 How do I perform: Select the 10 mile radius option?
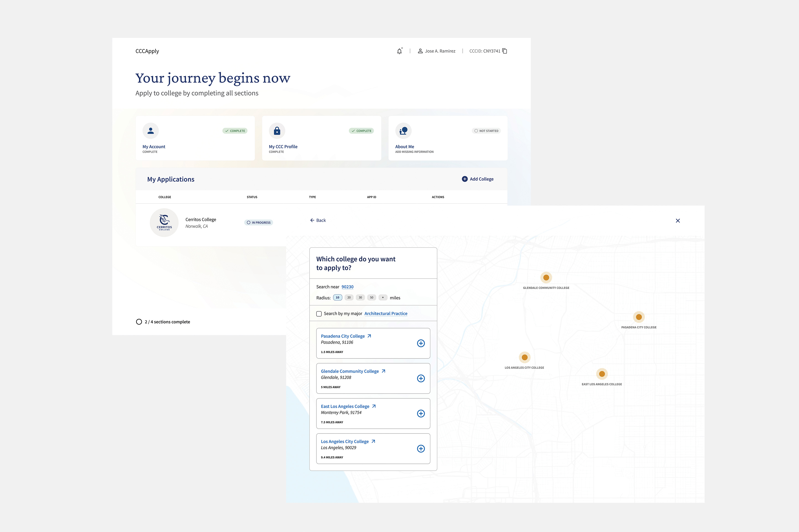tap(338, 298)
